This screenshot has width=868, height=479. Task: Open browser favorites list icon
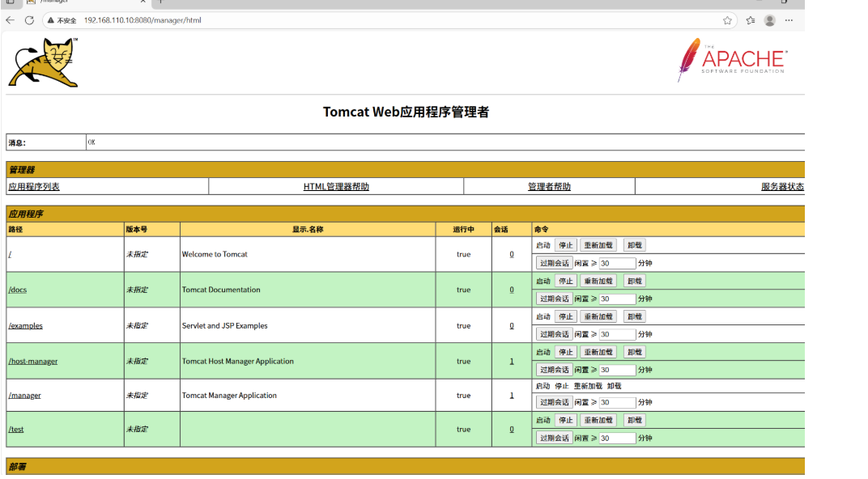(750, 20)
